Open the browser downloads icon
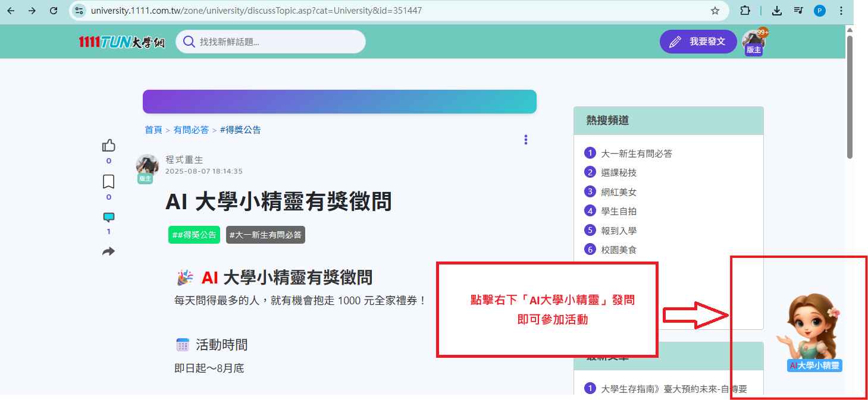 (776, 10)
